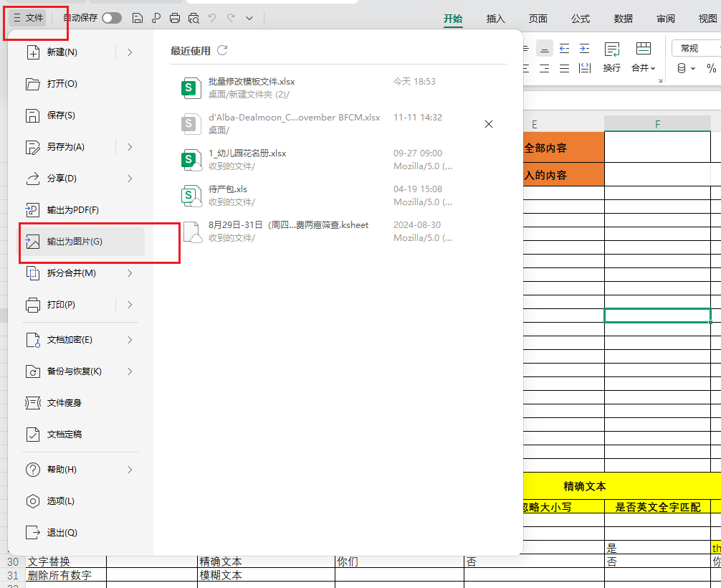Screen dimensions: 721x588
Task: Remove the d'Alba recent file with X
Action: click(x=489, y=123)
